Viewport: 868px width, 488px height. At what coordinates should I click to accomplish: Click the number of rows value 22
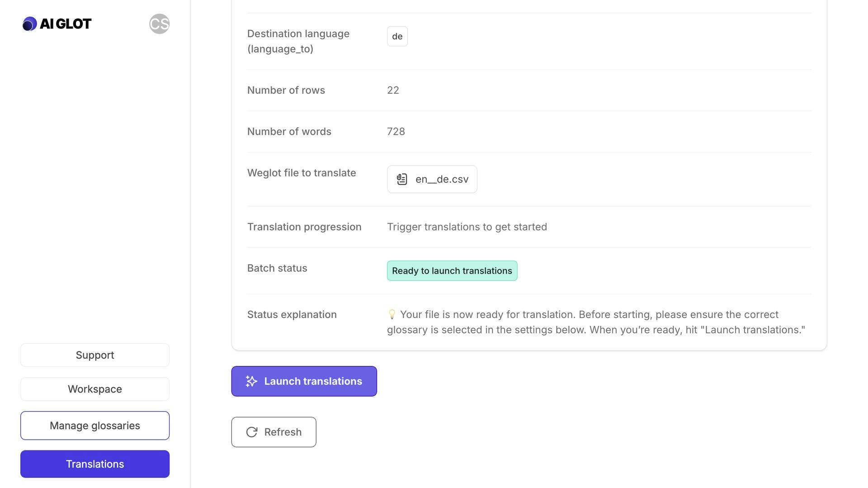click(393, 90)
